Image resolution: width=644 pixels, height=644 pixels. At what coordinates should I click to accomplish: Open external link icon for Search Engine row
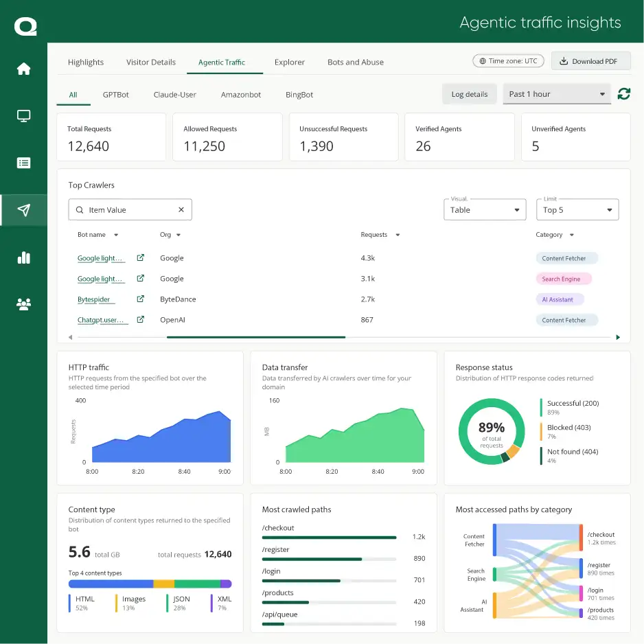[x=141, y=278]
